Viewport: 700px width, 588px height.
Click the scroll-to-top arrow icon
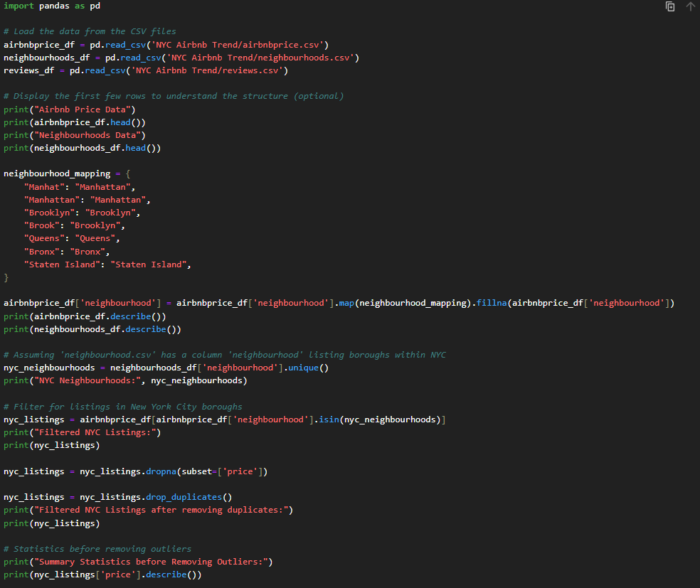[x=690, y=6]
